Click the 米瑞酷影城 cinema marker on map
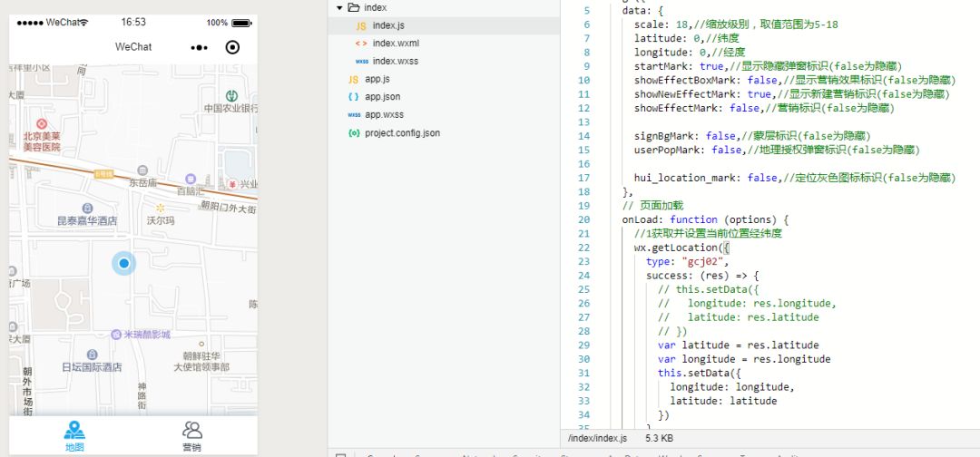The image size is (980, 457). (x=115, y=335)
